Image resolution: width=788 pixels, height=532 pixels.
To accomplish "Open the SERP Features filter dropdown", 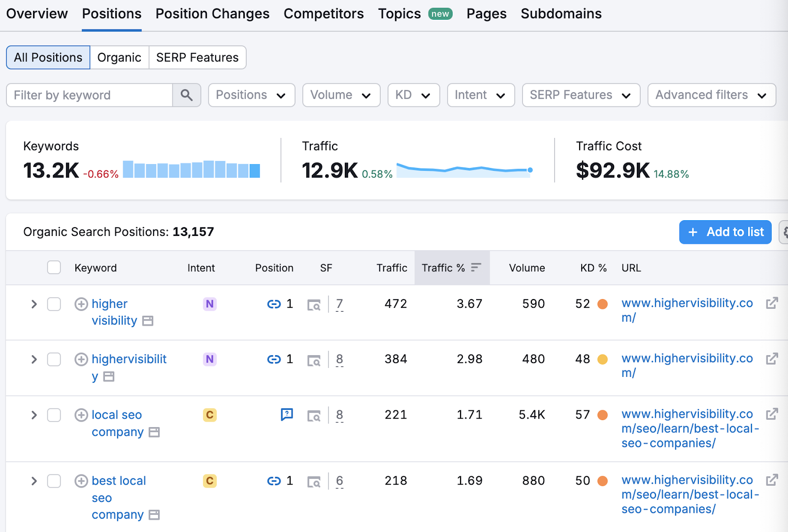I will (x=581, y=95).
